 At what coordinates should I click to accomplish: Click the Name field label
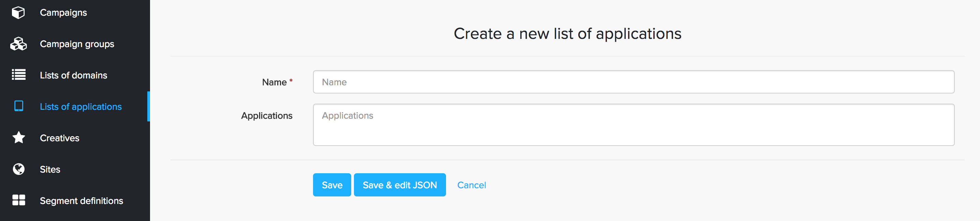(274, 82)
